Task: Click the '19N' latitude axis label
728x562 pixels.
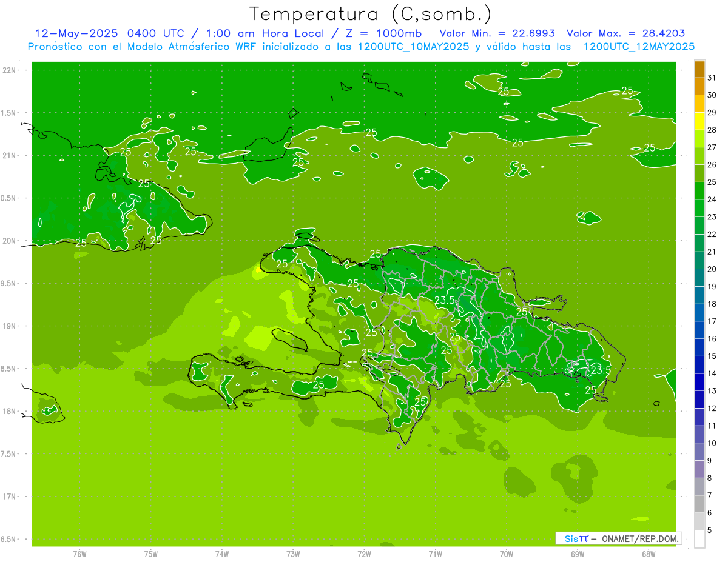Action: pyautogui.click(x=10, y=326)
